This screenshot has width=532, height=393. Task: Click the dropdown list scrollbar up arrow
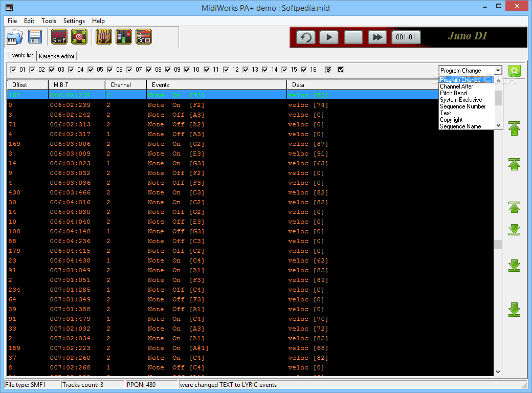(x=498, y=81)
